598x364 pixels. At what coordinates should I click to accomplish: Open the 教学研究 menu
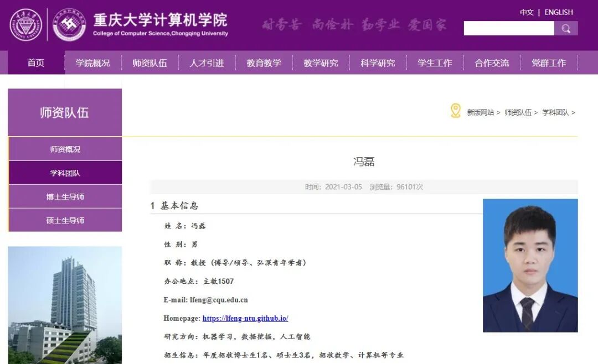tap(321, 63)
